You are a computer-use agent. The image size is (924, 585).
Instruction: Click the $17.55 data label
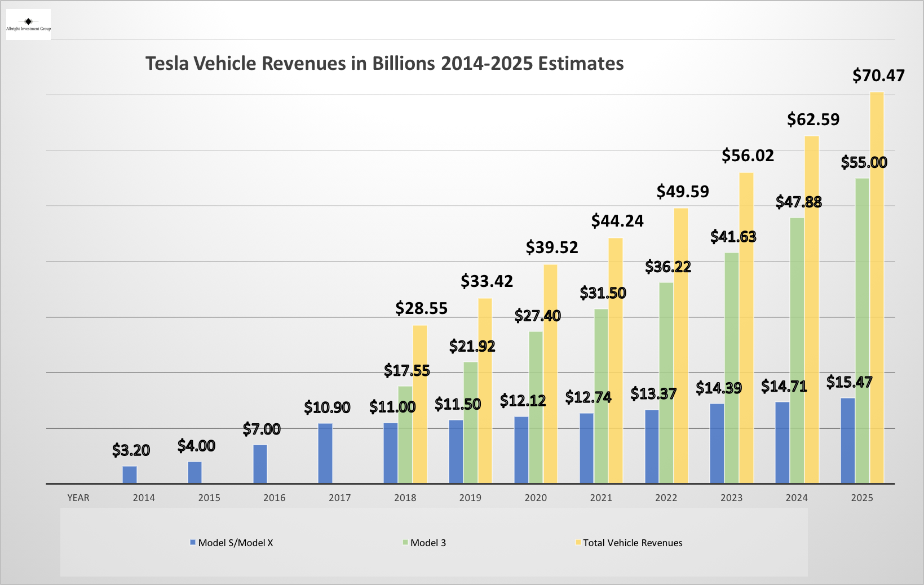pos(406,371)
